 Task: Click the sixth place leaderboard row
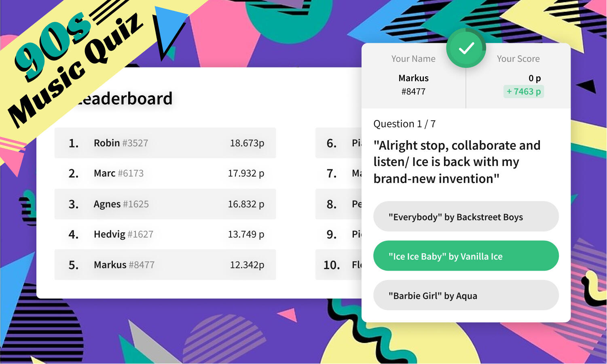click(338, 143)
